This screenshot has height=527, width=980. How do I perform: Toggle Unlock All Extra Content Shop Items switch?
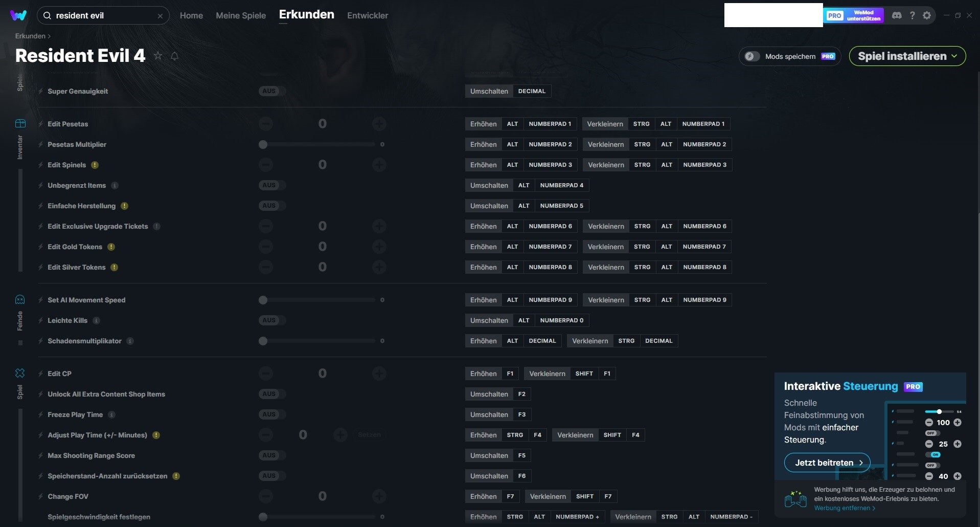click(x=272, y=394)
